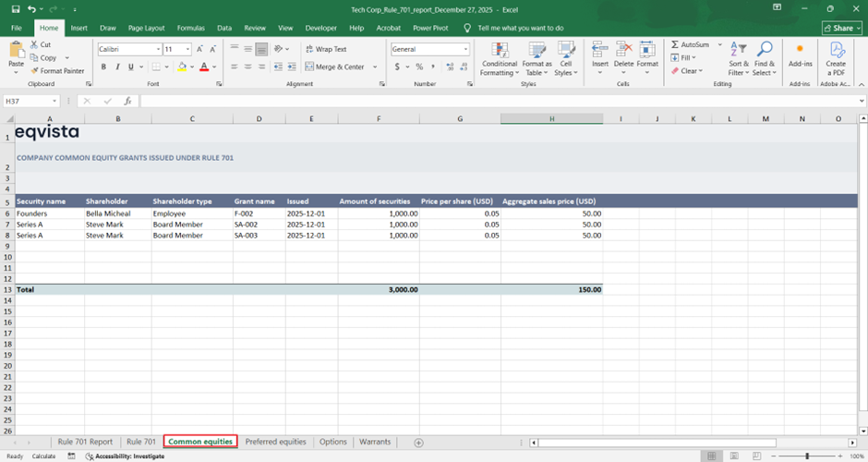
Task: Click the Share button
Action: [x=842, y=28]
